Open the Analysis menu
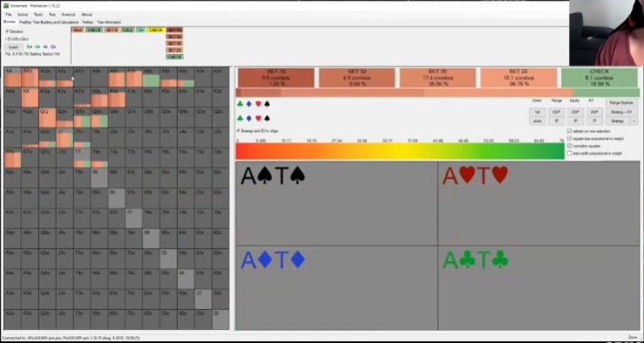 68,14
